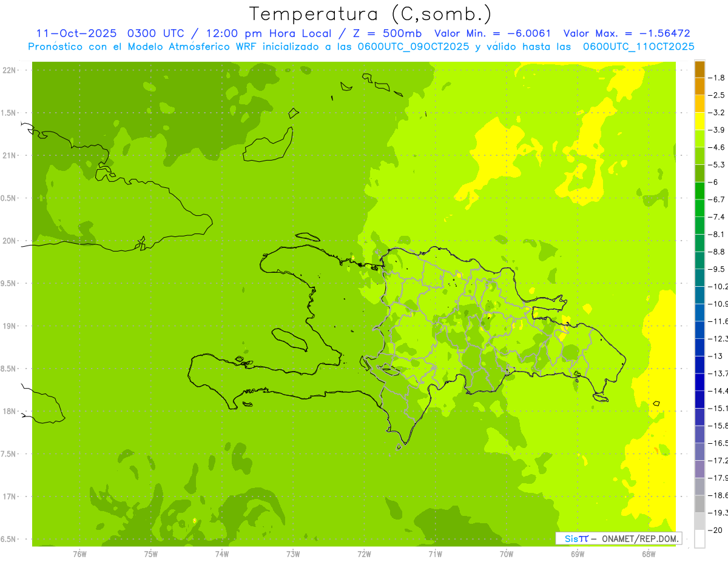728x562 pixels.
Task: Click the "7.5N" latitude label
Action: (x=9, y=454)
